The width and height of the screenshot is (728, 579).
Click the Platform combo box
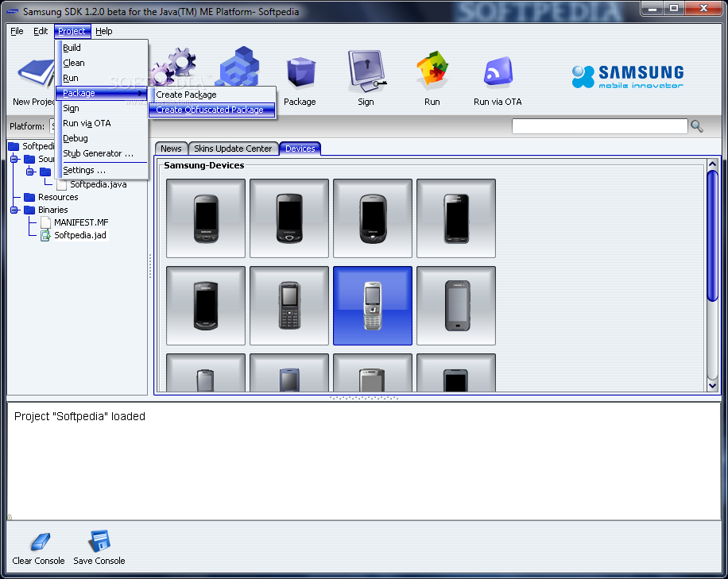(52, 126)
